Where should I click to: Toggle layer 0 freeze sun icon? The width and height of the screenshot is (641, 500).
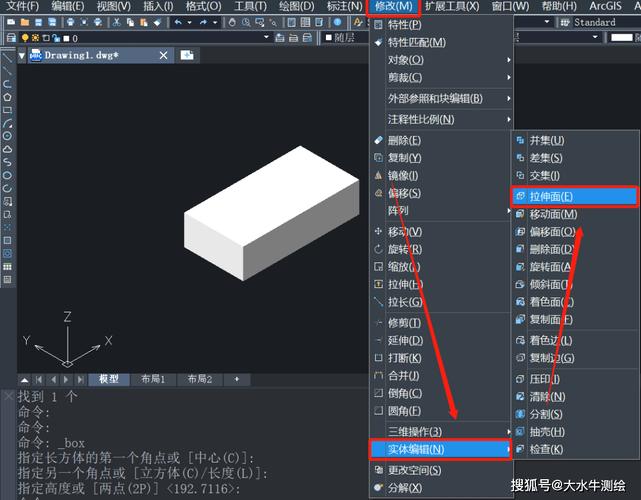36,38
